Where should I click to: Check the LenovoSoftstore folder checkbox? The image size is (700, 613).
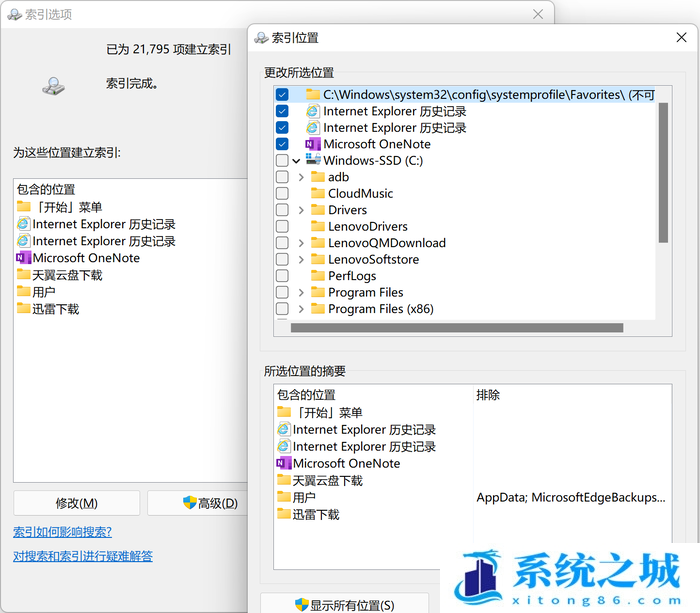point(282,259)
